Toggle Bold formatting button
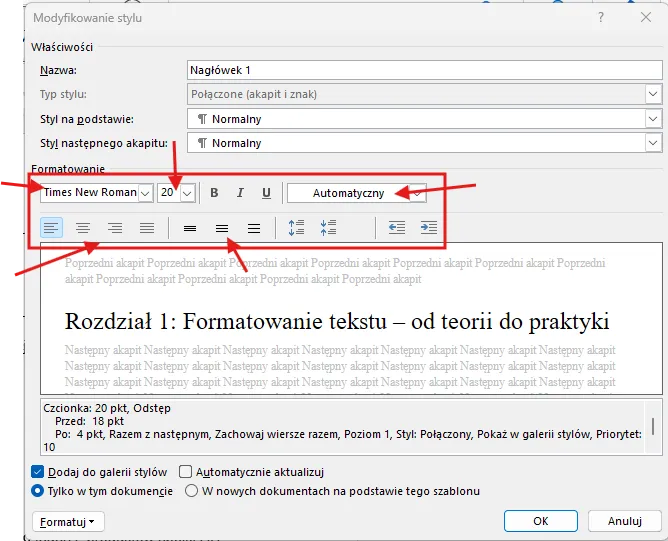 pos(214,193)
